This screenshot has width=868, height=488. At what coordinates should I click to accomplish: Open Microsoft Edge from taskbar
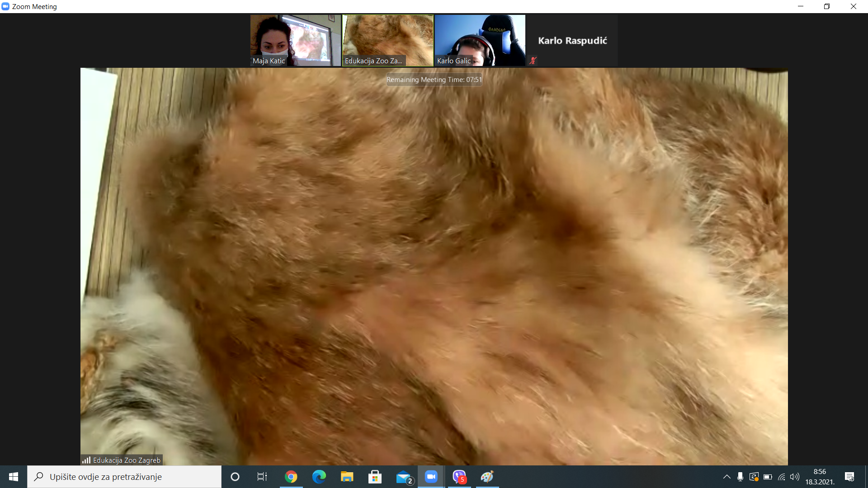point(319,477)
